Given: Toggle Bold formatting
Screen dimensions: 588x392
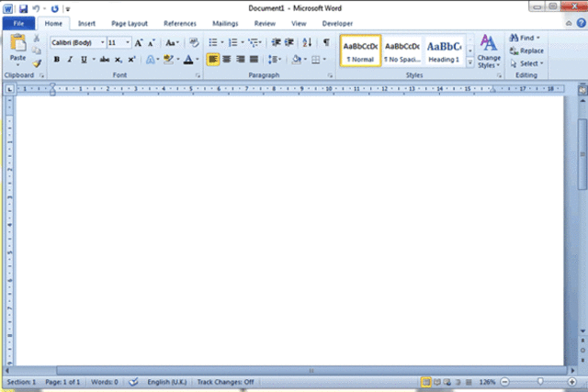Looking at the screenshot, I should tap(57, 59).
